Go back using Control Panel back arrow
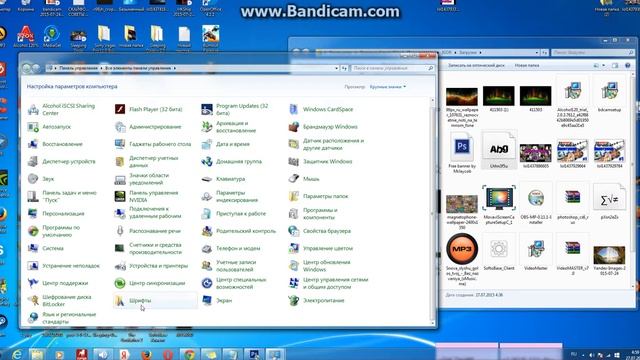 point(27,68)
